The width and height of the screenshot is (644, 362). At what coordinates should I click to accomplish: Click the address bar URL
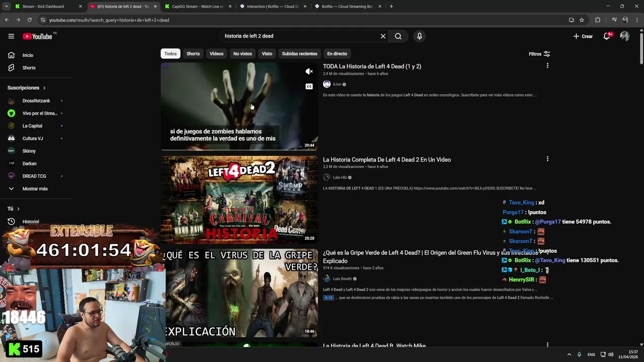click(109, 20)
